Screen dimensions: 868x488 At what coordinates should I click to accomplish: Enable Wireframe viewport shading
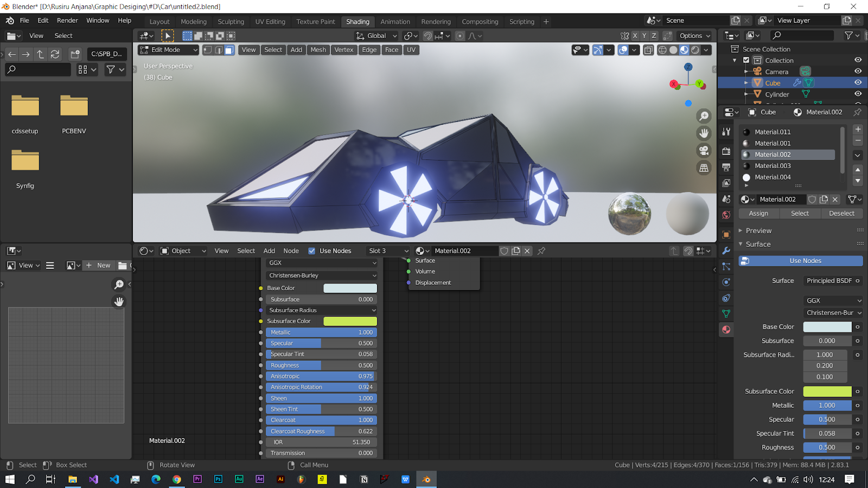click(x=662, y=49)
